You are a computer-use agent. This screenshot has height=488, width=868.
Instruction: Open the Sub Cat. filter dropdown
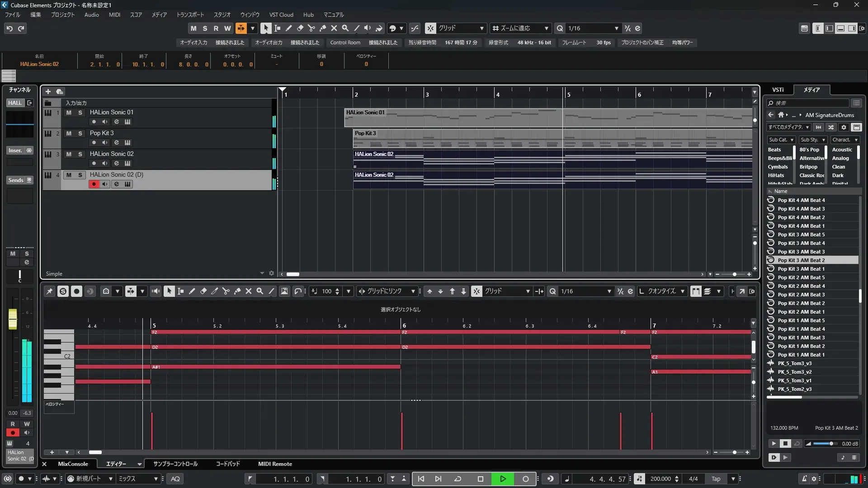781,140
